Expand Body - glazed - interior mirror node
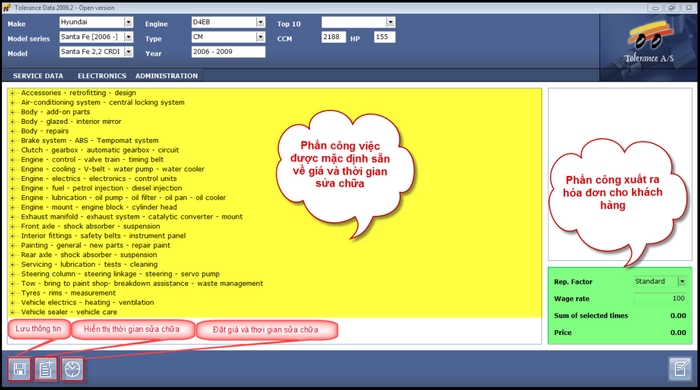700x390 pixels. [12, 122]
